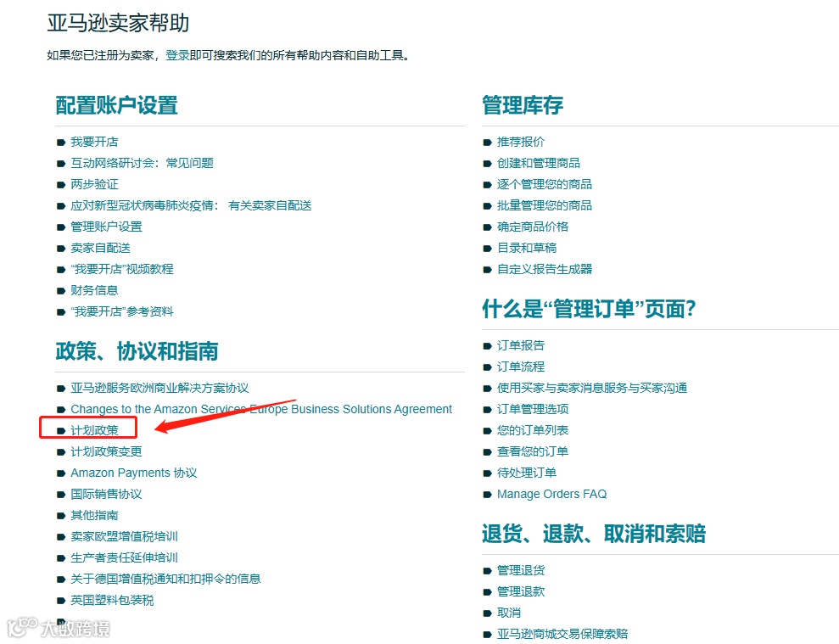The height and width of the screenshot is (644, 839).
Task: Open 自定义报告生成器 link
Action: coord(545,269)
